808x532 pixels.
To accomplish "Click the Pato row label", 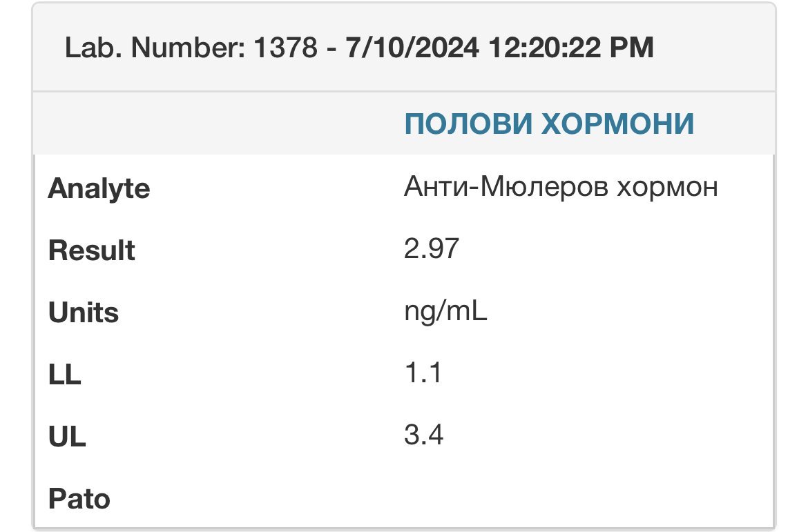I will [x=79, y=498].
